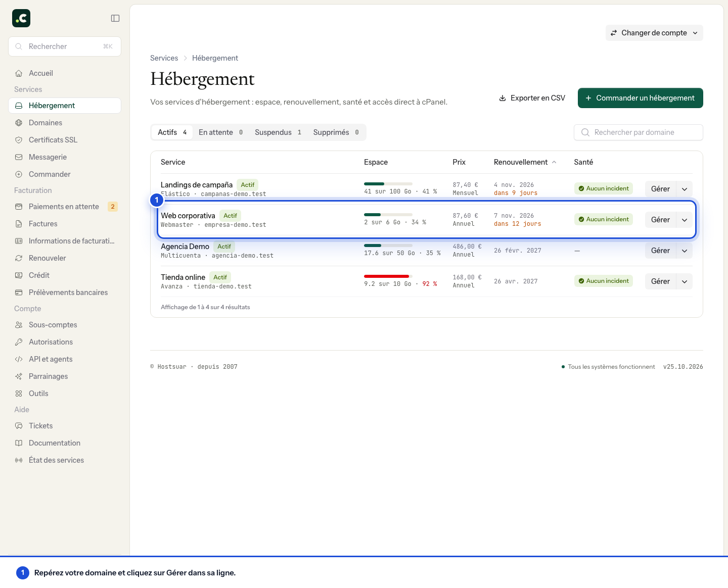
Task: Click the Commander plus-circle icon
Action: point(19,174)
